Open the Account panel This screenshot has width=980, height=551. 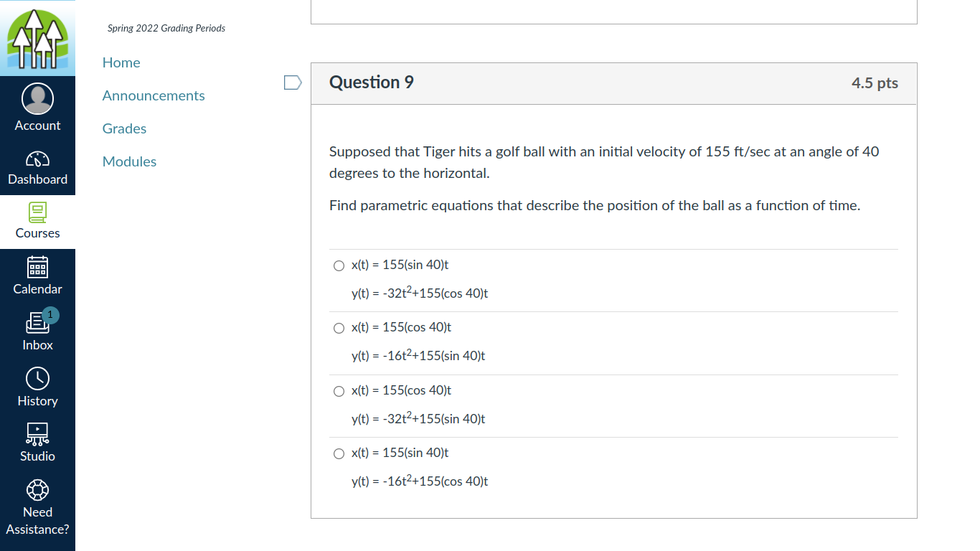(37, 107)
